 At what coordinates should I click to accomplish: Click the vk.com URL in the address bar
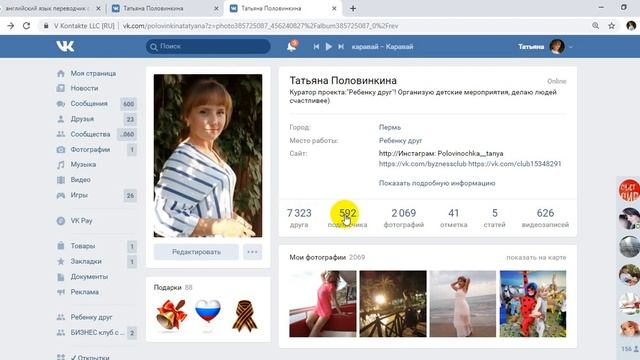click(260, 26)
